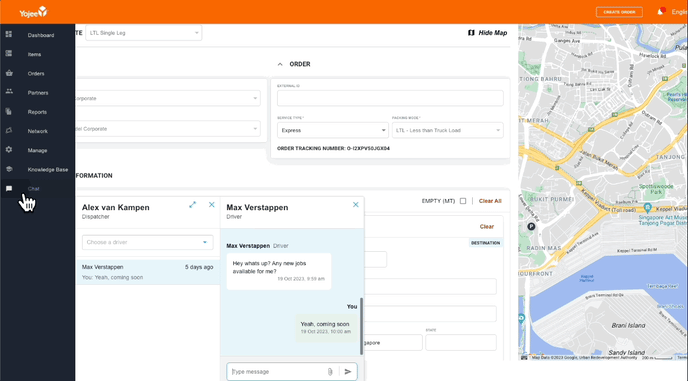Click the language selector in header
The height and width of the screenshot is (381, 688).
pyautogui.click(x=679, y=12)
